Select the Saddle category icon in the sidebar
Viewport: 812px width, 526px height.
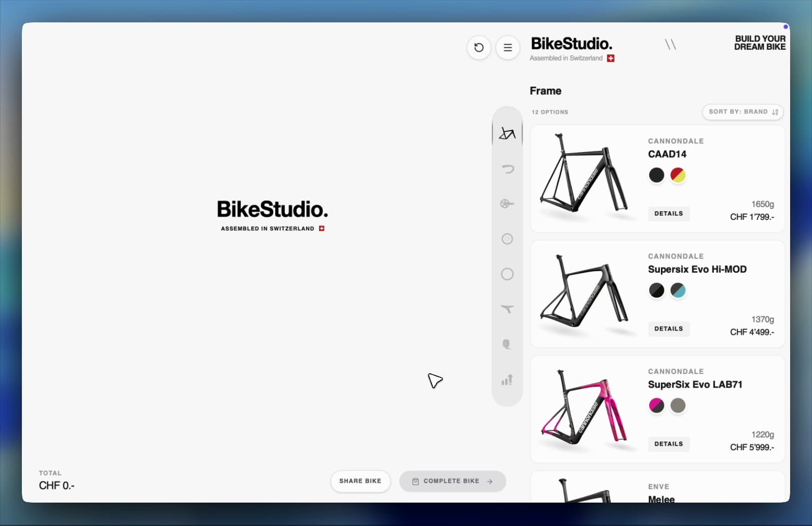pos(507,309)
